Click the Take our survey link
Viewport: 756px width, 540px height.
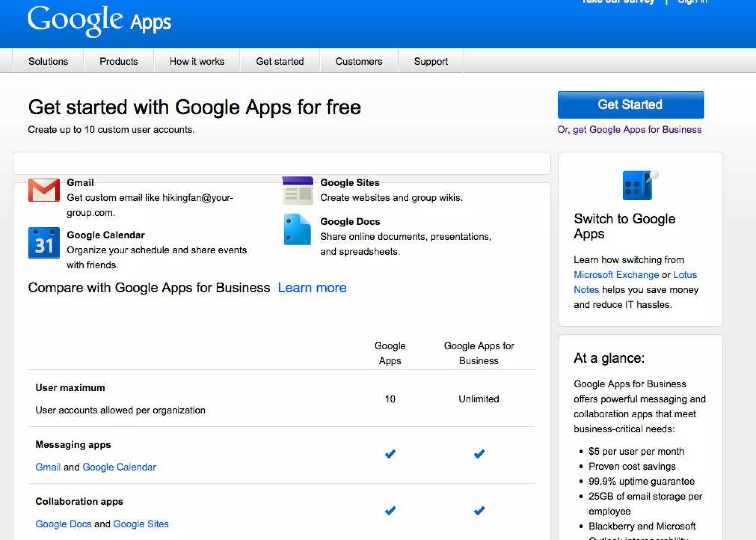click(x=618, y=2)
